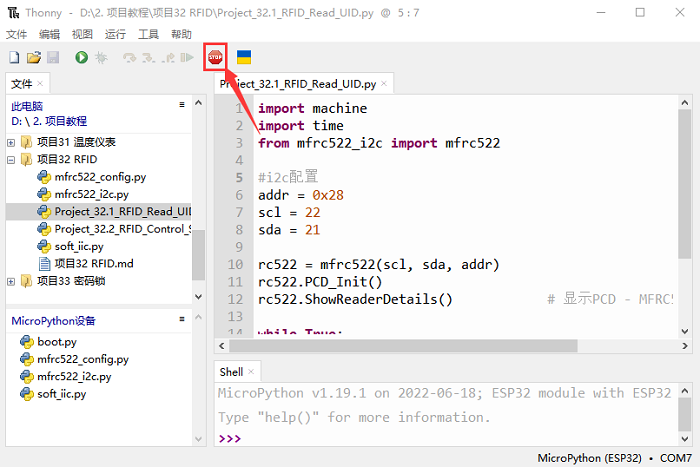Expand the 项目33 密码锁 folder

(x=11, y=281)
